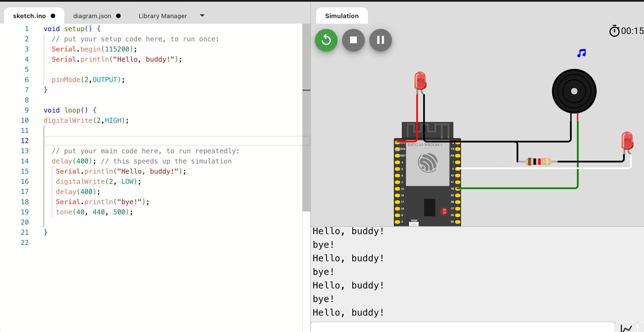Click the blue music note icon
This screenshot has width=644, height=332.
pos(581,53)
